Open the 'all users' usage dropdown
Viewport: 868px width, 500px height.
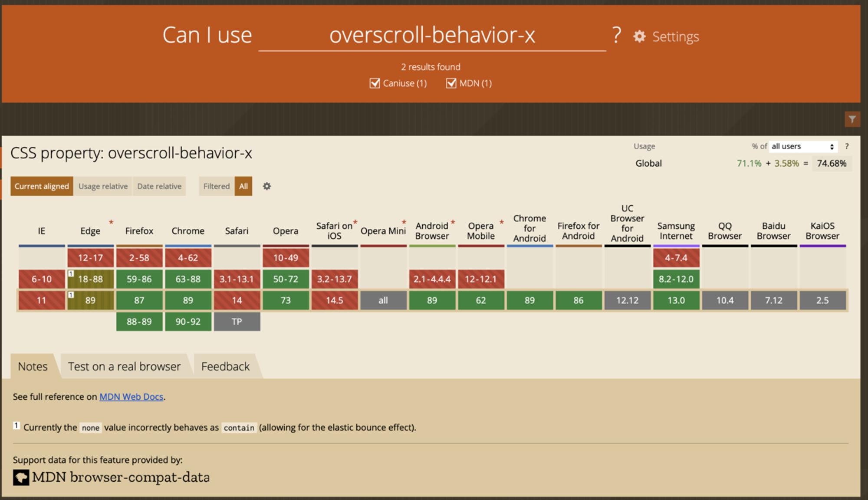[803, 147]
